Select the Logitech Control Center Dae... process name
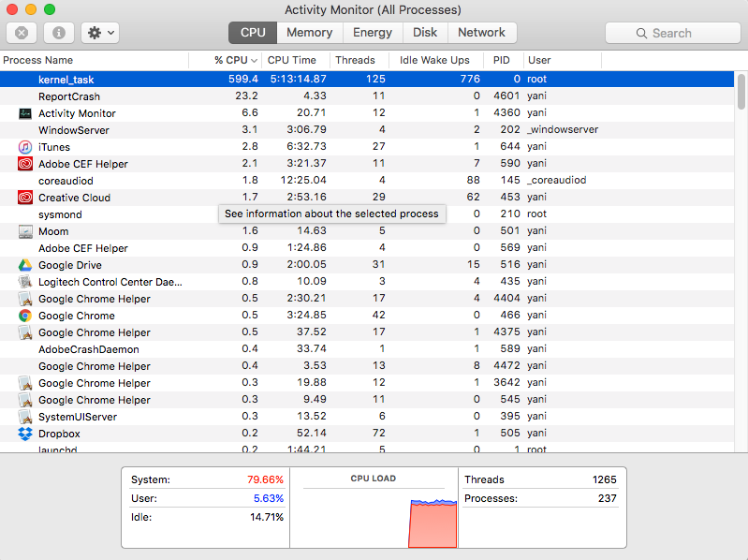The image size is (748, 560). click(110, 282)
